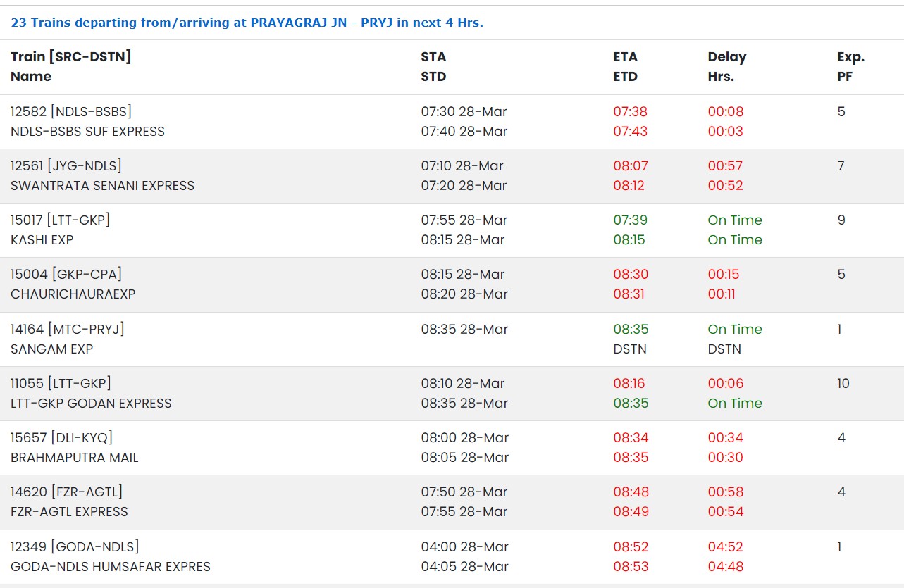Click the 07:40 28-Mar departure time of train 12582
Image resolution: width=904 pixels, height=588 pixels.
coord(464,131)
